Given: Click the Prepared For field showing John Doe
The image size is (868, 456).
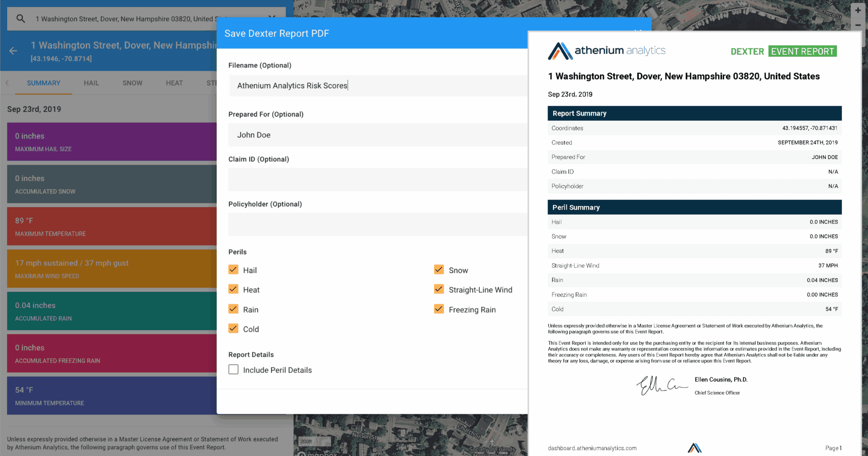Looking at the screenshot, I should point(377,135).
